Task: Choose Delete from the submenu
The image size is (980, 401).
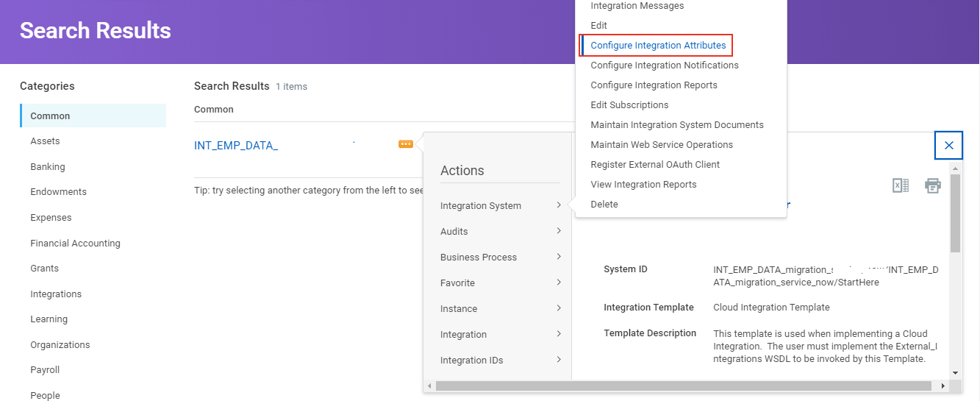Action: click(x=604, y=205)
